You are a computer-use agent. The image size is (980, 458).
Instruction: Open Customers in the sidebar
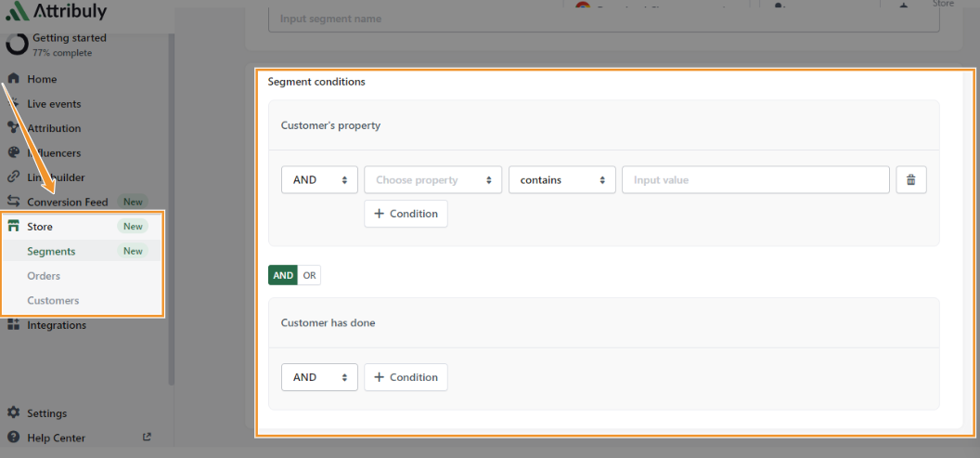pos(53,300)
